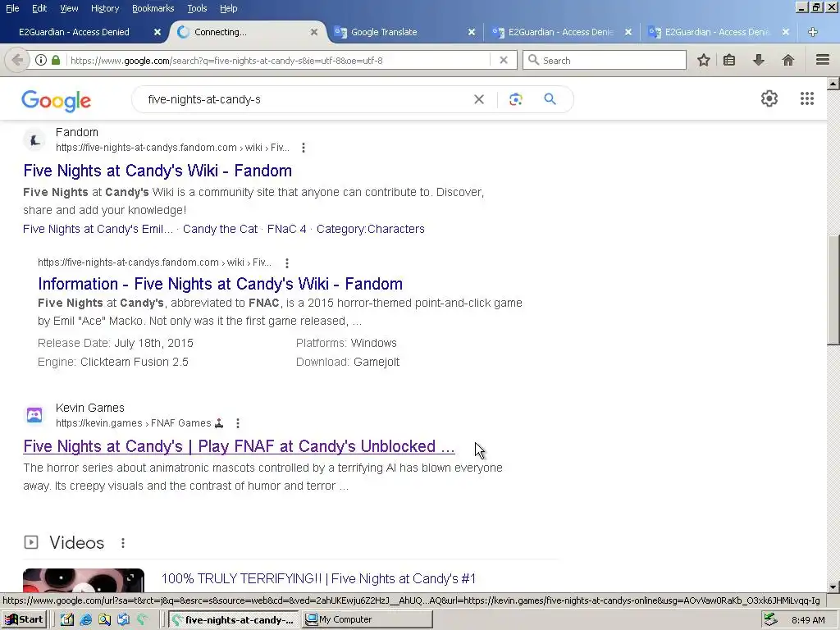840x630 pixels.
Task: Click the browser back arrow button
Action: (16, 60)
